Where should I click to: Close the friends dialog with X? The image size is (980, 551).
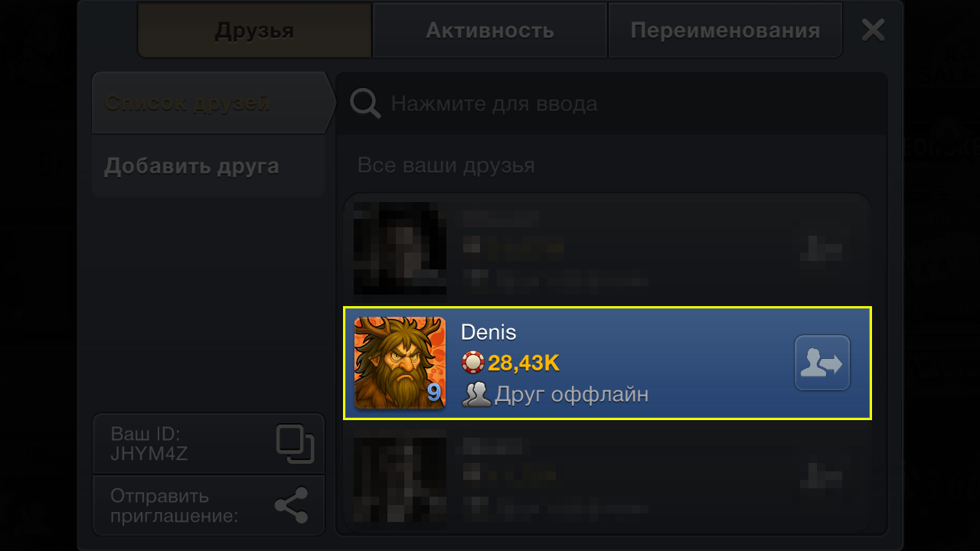pos(873,30)
